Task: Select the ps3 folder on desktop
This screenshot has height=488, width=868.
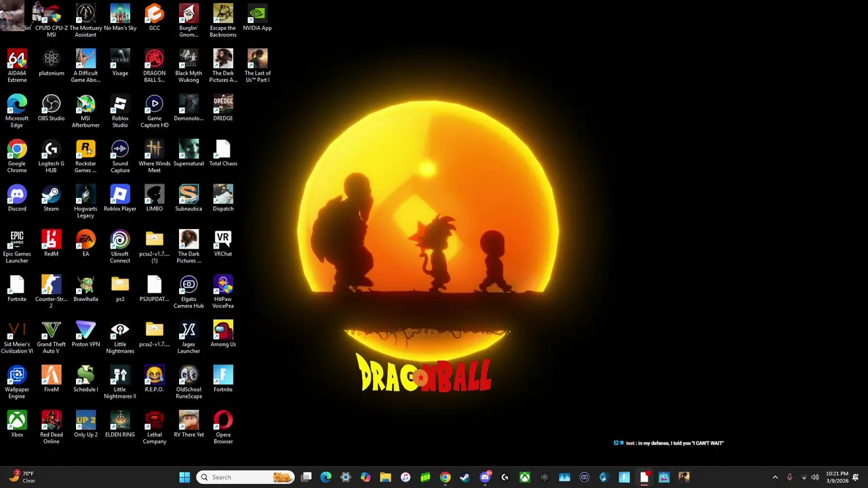Action: pyautogui.click(x=120, y=289)
